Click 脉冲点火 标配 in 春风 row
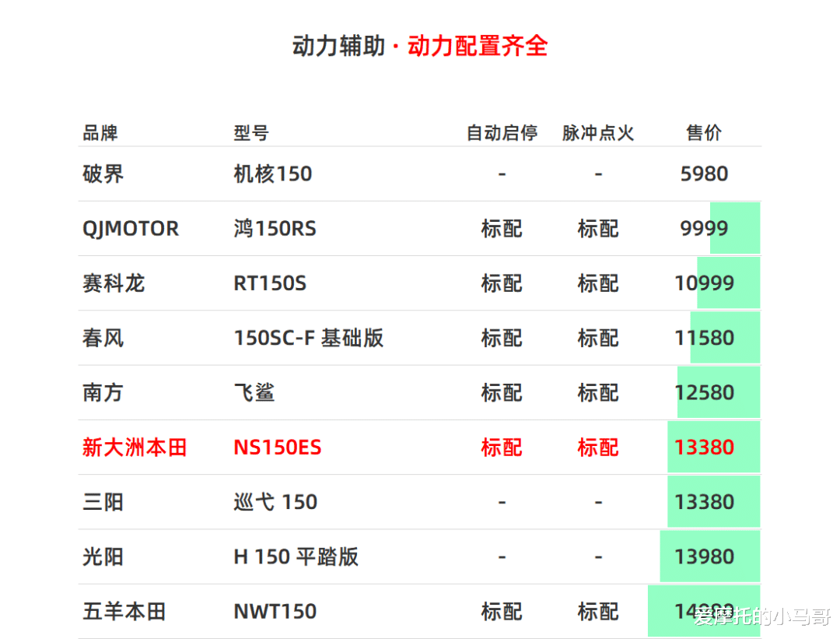Image resolution: width=840 pixels, height=639 pixels. pyautogui.click(x=598, y=338)
